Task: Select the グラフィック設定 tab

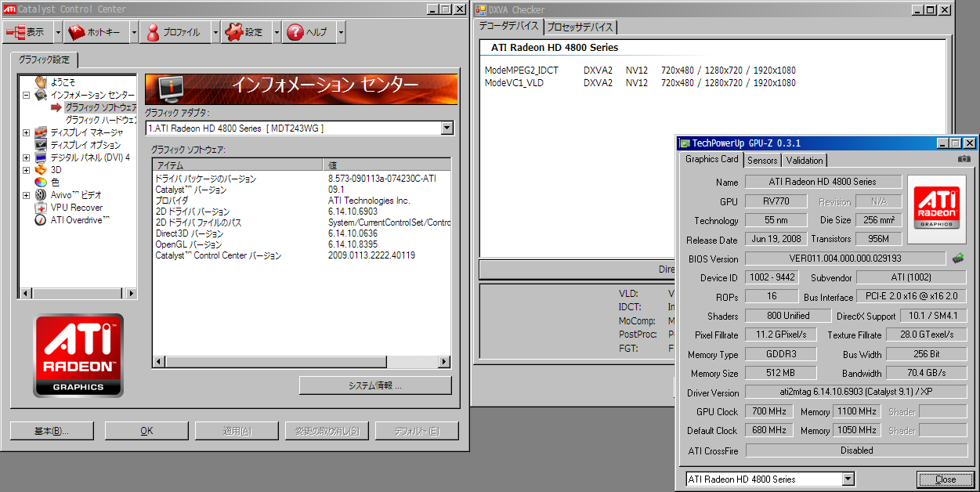Action: click(44, 60)
